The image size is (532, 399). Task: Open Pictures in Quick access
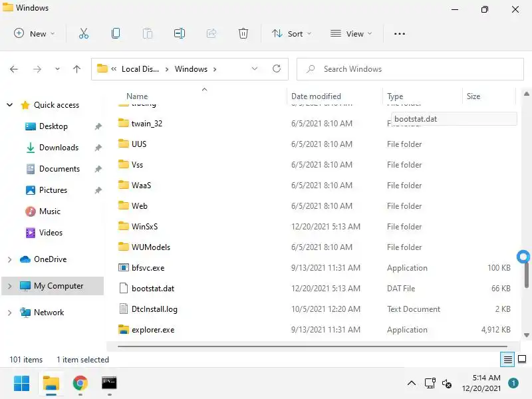click(53, 190)
